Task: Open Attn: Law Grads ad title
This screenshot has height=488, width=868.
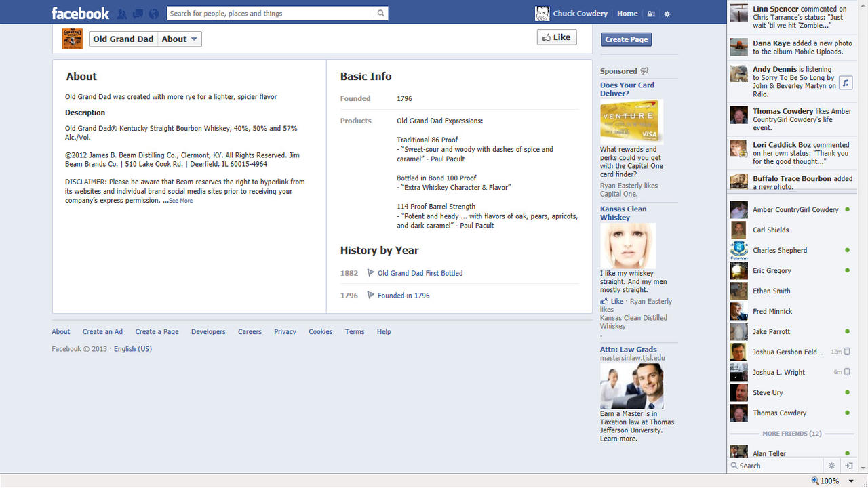Action: (629, 350)
